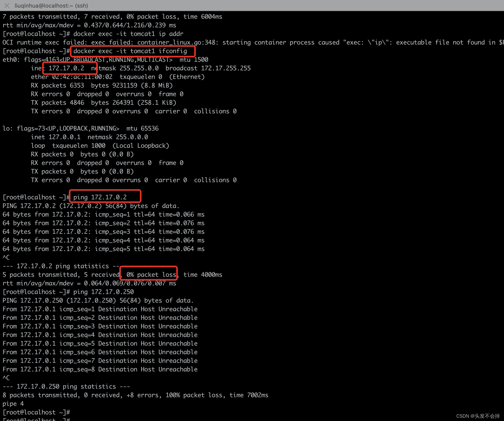Click the OCI runtime exec failed error line
Image resolution: width=504 pixels, height=421 pixels.
pyautogui.click(x=253, y=43)
